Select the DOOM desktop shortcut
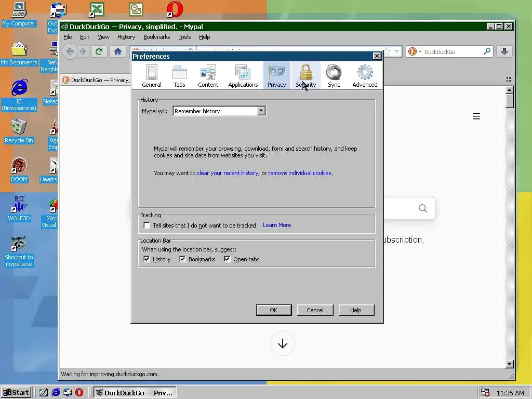532x399 pixels. click(x=19, y=170)
